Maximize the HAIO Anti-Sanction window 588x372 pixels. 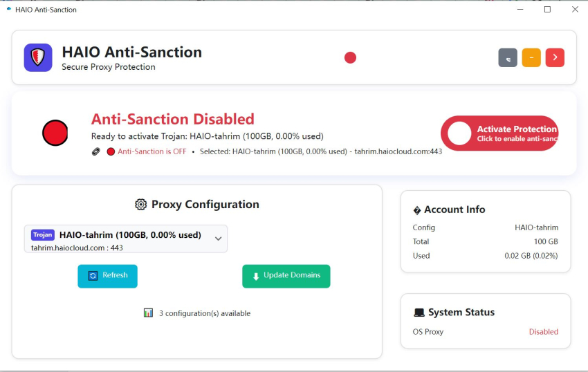tap(547, 10)
